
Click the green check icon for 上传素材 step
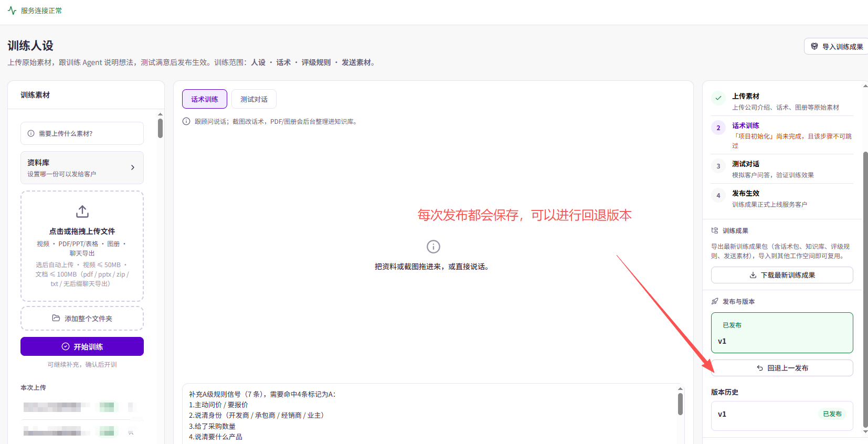click(718, 98)
